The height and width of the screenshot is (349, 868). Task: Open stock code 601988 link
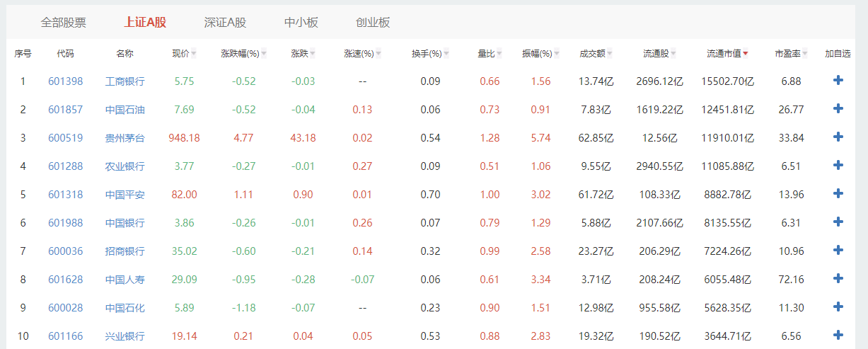(65, 223)
